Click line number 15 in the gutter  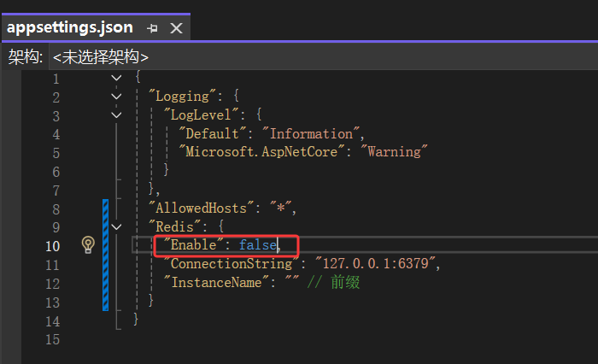(53, 339)
